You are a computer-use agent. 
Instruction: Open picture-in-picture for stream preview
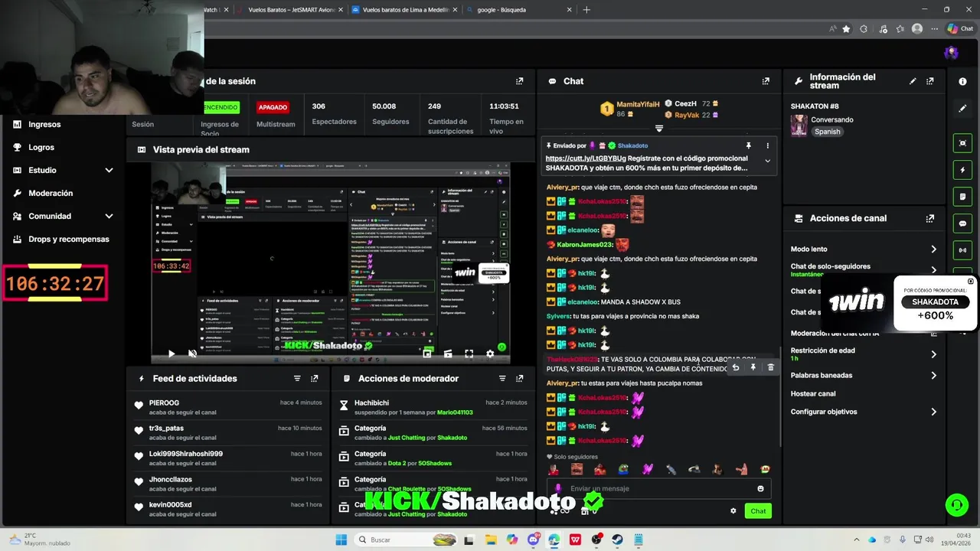pyautogui.click(x=427, y=354)
